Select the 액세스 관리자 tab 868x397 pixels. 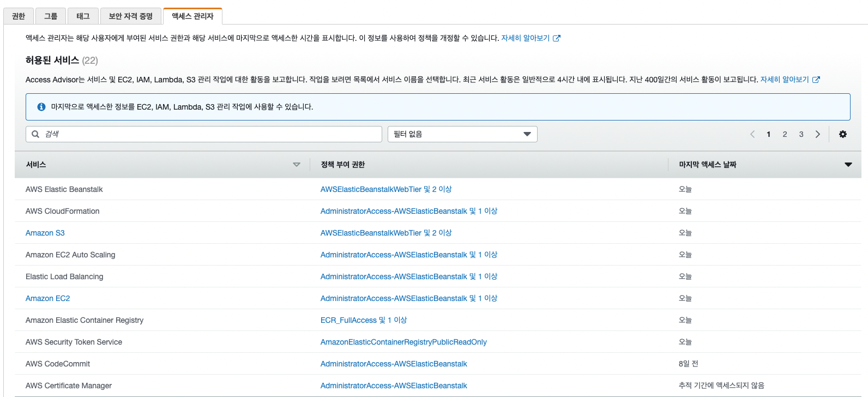tap(192, 16)
